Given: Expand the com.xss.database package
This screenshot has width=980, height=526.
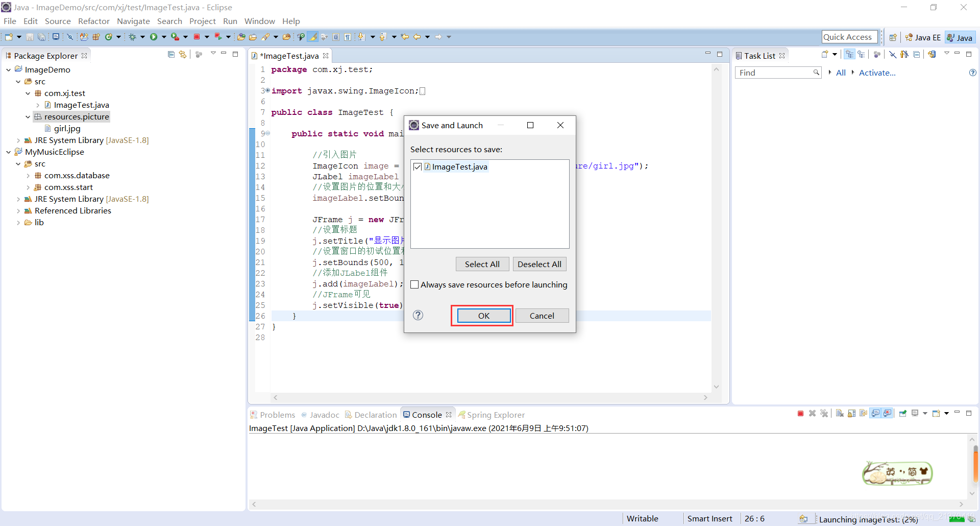Looking at the screenshot, I should [28, 176].
